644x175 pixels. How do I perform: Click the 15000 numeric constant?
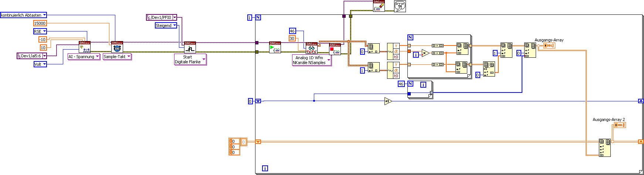(x=40, y=23)
